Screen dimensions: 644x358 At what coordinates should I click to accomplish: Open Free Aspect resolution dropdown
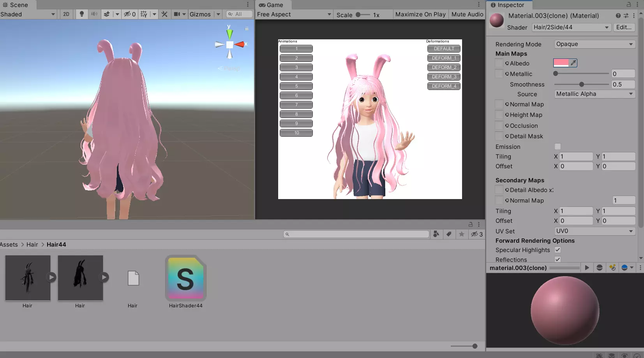point(294,14)
